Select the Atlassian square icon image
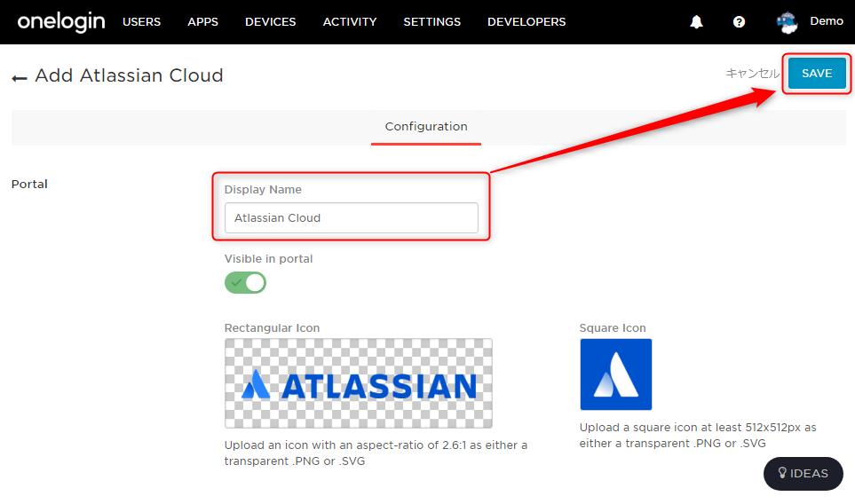 tap(615, 374)
